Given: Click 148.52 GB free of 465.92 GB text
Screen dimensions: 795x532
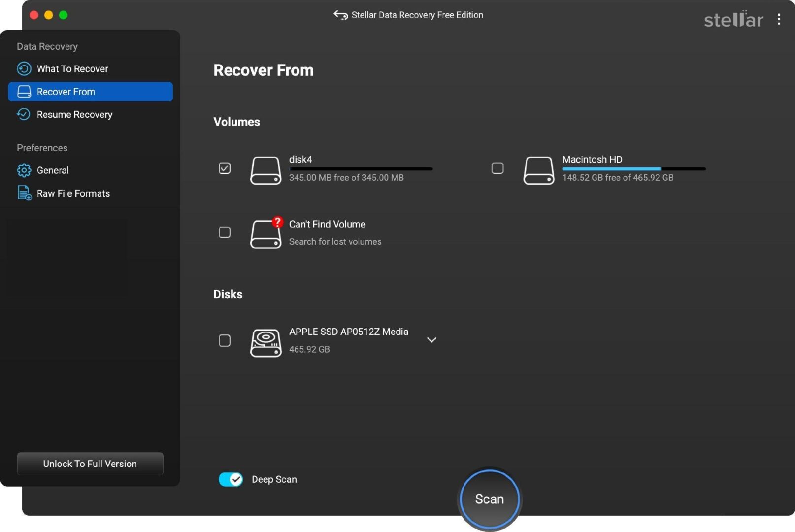Looking at the screenshot, I should click(618, 178).
